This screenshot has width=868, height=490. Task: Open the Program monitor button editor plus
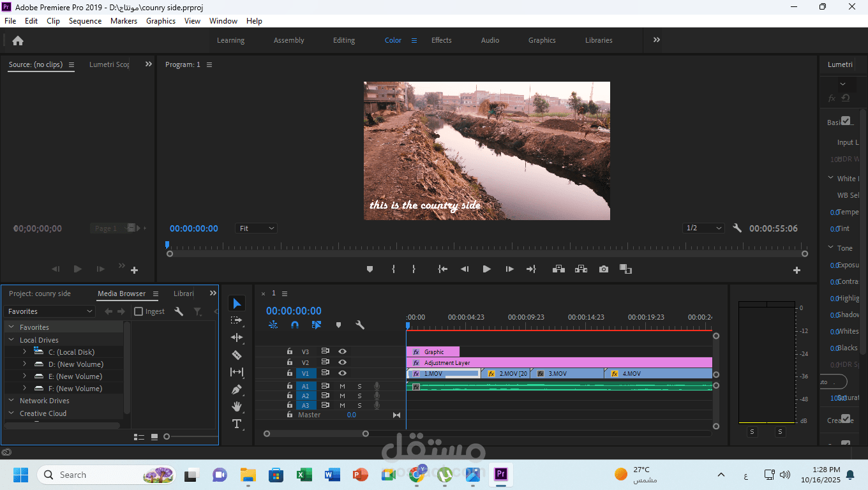click(797, 270)
